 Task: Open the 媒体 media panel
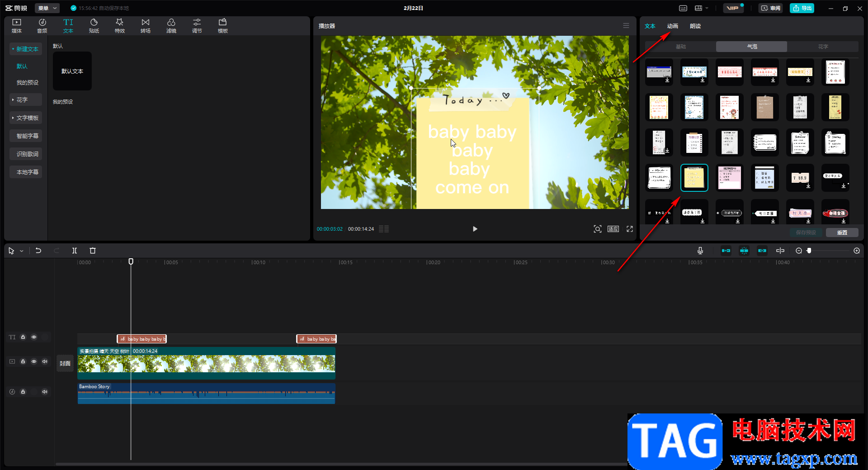click(17, 26)
